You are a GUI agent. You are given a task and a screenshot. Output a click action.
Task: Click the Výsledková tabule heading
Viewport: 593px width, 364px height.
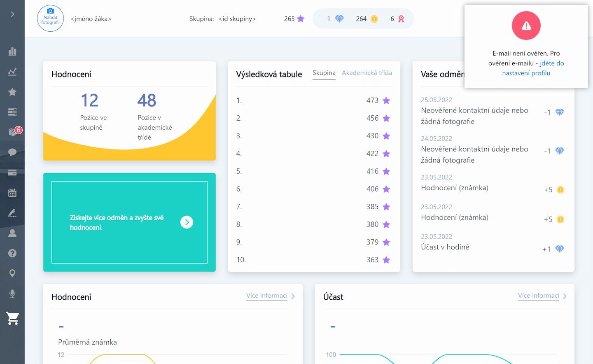[x=269, y=75]
